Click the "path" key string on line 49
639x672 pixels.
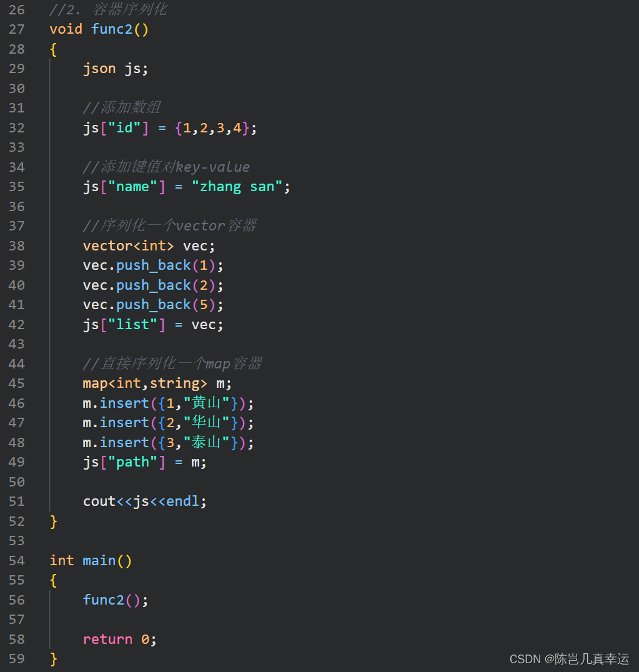point(133,462)
